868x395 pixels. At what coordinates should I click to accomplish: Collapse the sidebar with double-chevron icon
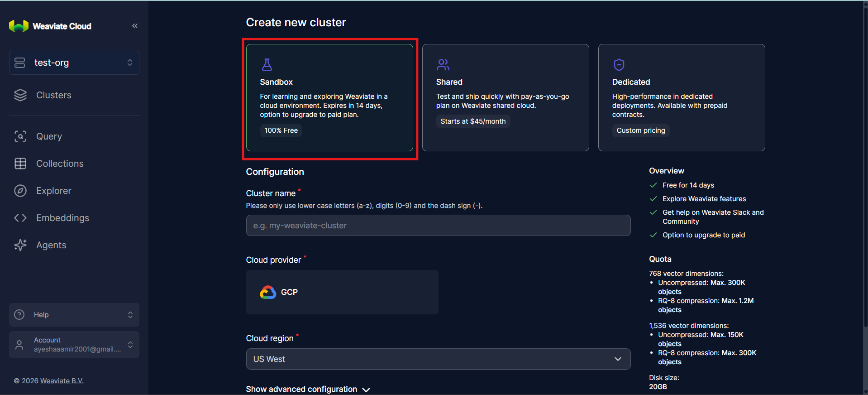pos(134,26)
